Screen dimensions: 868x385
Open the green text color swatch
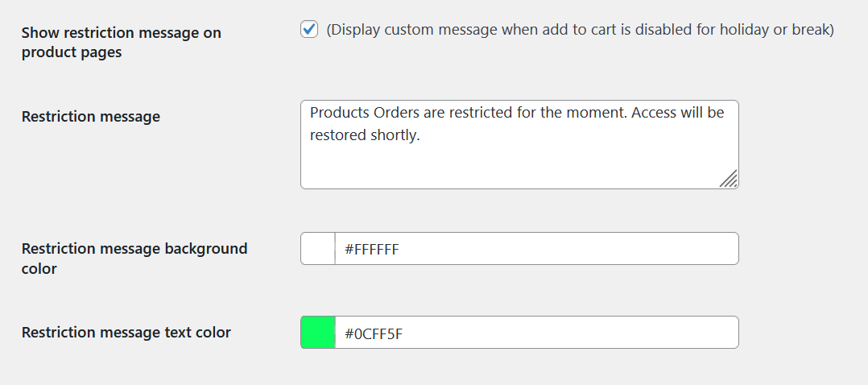(318, 333)
